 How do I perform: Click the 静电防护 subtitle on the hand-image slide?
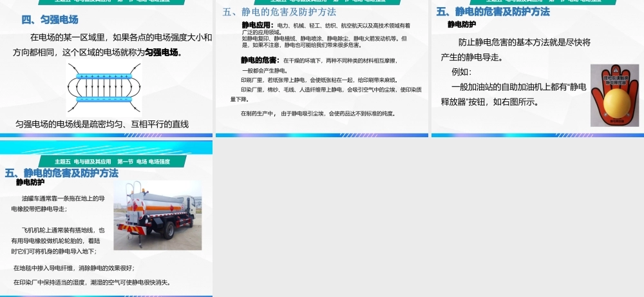pos(462,24)
